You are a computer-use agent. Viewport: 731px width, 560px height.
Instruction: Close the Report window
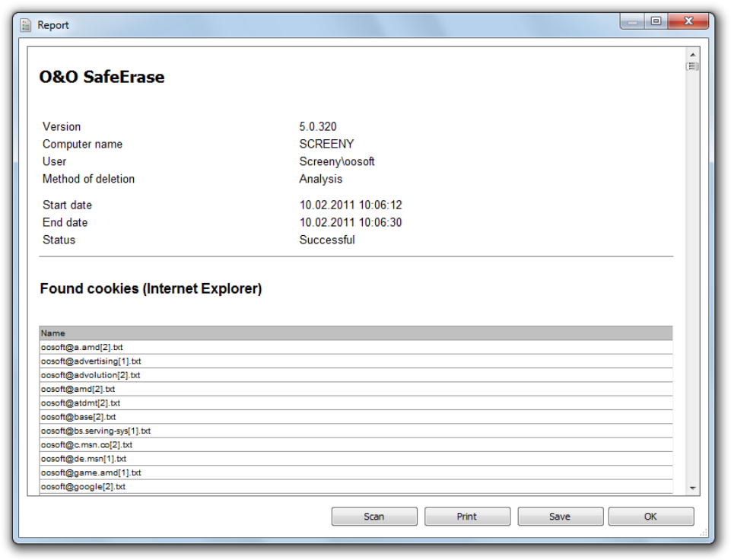pos(688,21)
